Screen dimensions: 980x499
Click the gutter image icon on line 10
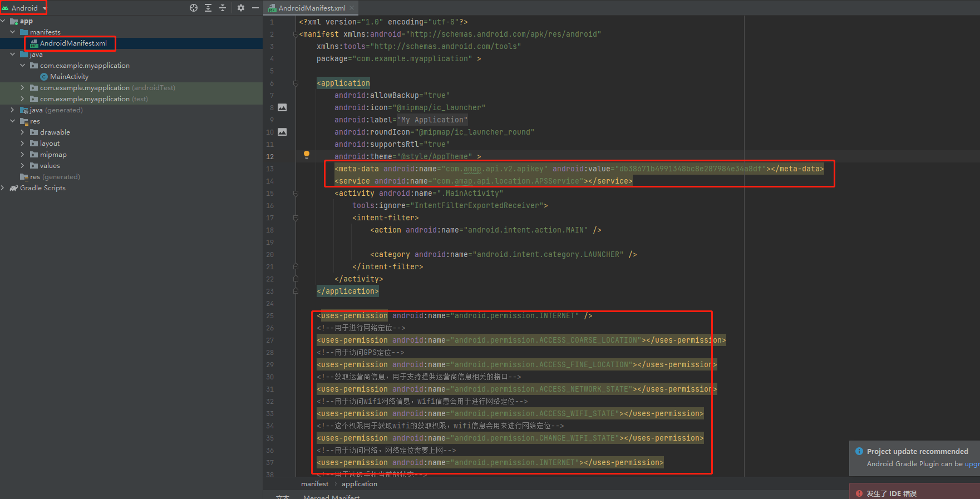pyautogui.click(x=282, y=132)
